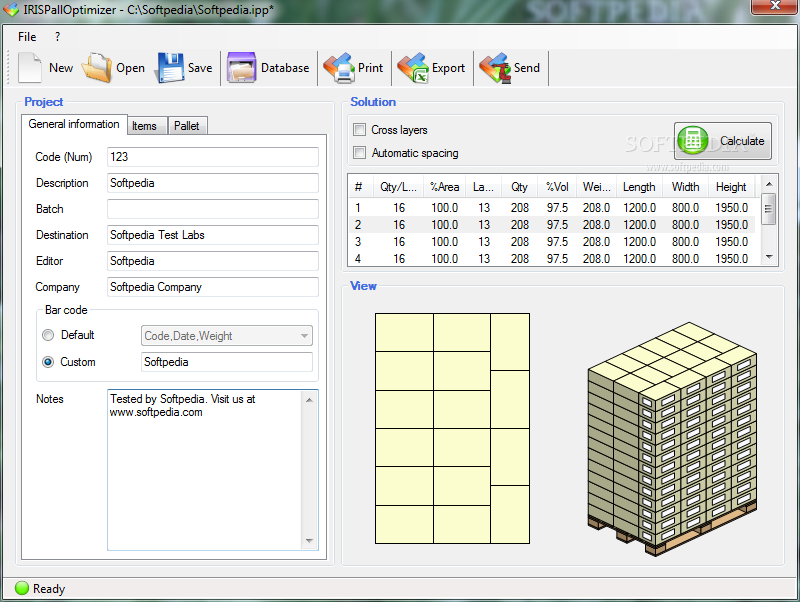Click the Save floppy disk icon
Viewport: 800px width, 602px height.
pyautogui.click(x=170, y=67)
